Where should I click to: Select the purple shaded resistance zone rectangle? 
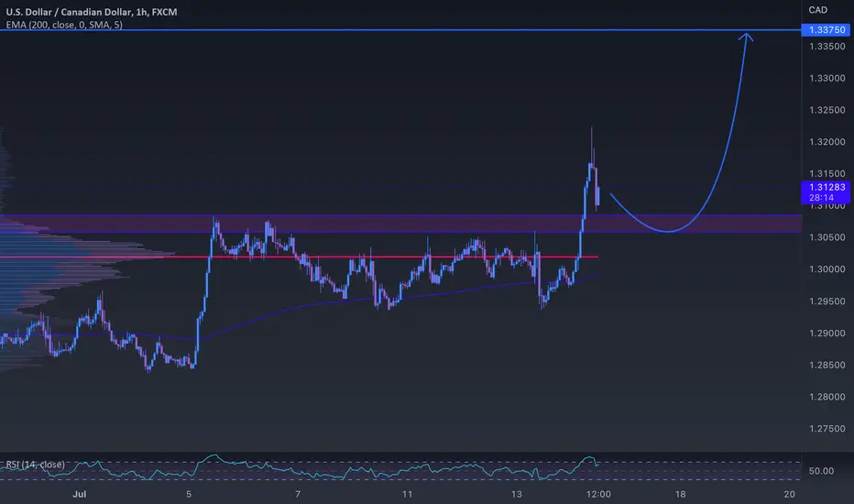[x=400, y=224]
